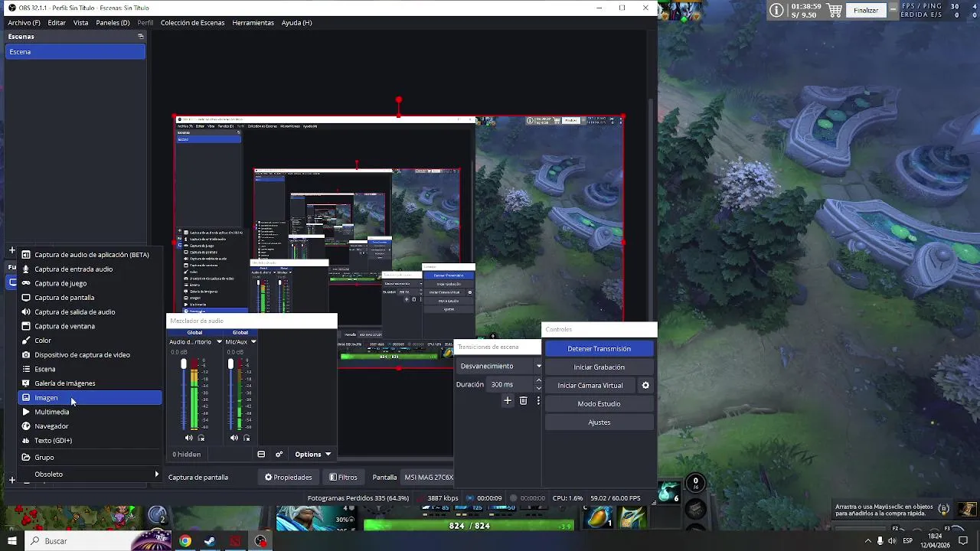Screen dimensions: 980x551
Task: Add a Captura de pantalla source
Action: pyautogui.click(x=90, y=298)
